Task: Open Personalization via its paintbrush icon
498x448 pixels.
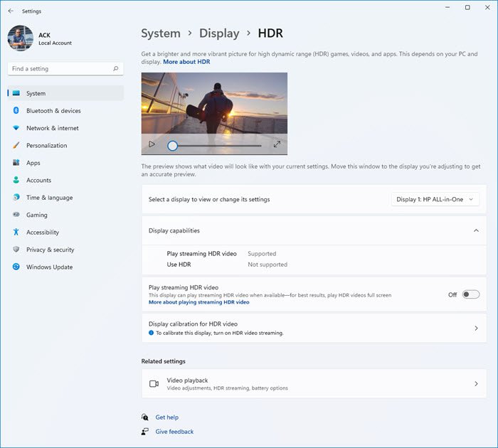Action: (x=16, y=146)
